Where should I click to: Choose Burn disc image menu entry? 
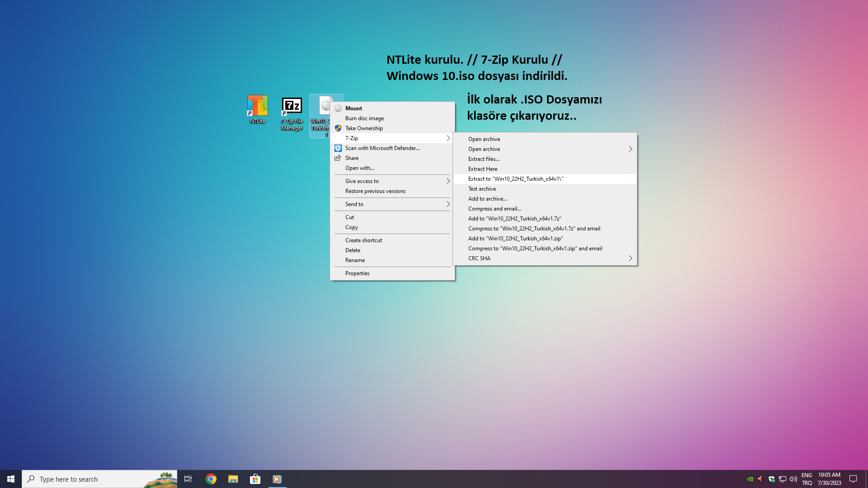(364, 118)
